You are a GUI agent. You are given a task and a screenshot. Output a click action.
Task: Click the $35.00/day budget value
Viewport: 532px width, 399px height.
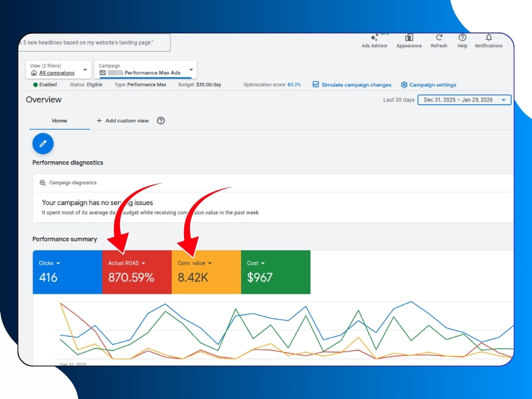(209, 85)
